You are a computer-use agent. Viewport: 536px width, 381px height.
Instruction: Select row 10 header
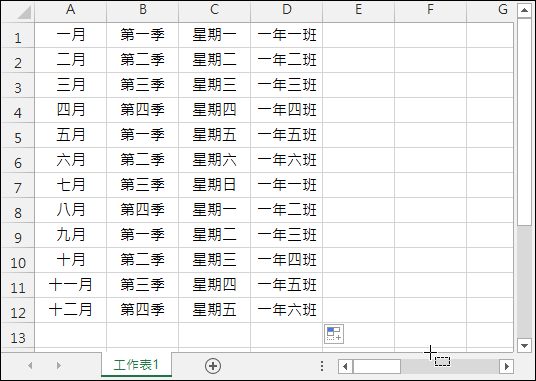(18, 260)
